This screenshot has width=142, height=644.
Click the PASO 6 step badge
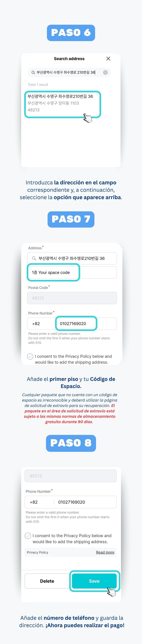[x=71, y=33]
